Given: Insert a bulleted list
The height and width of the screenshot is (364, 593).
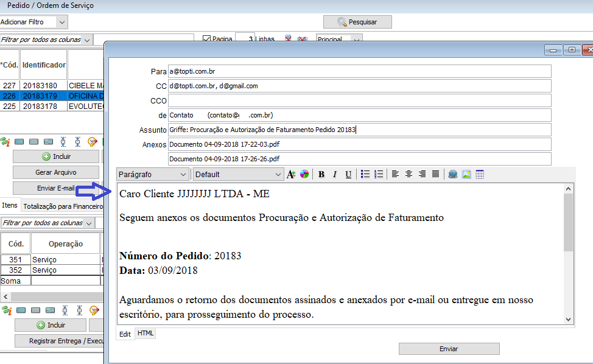Looking at the screenshot, I should tap(365, 174).
